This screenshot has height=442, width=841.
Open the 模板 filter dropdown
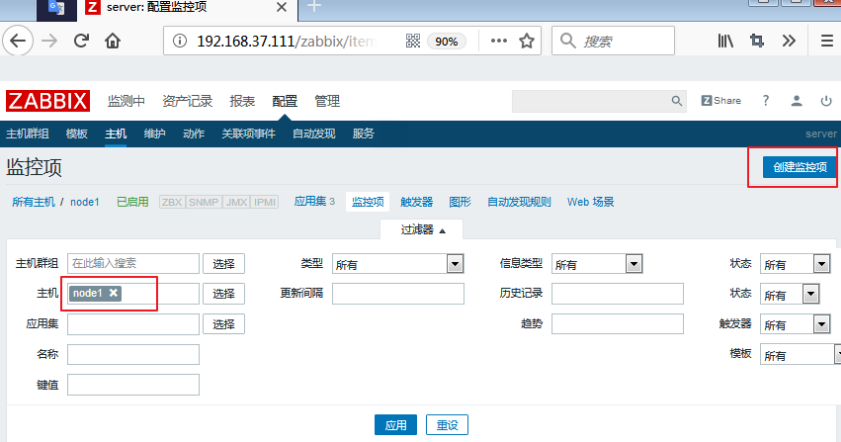click(800, 355)
